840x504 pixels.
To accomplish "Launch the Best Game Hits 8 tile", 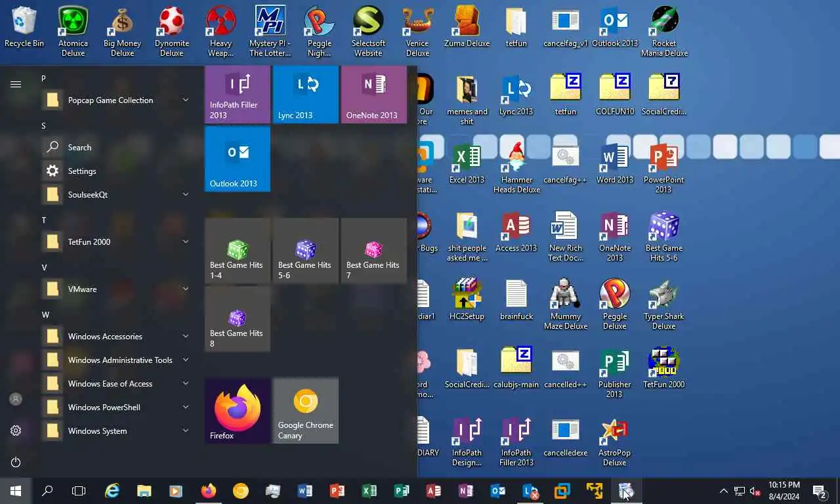I will click(x=238, y=319).
